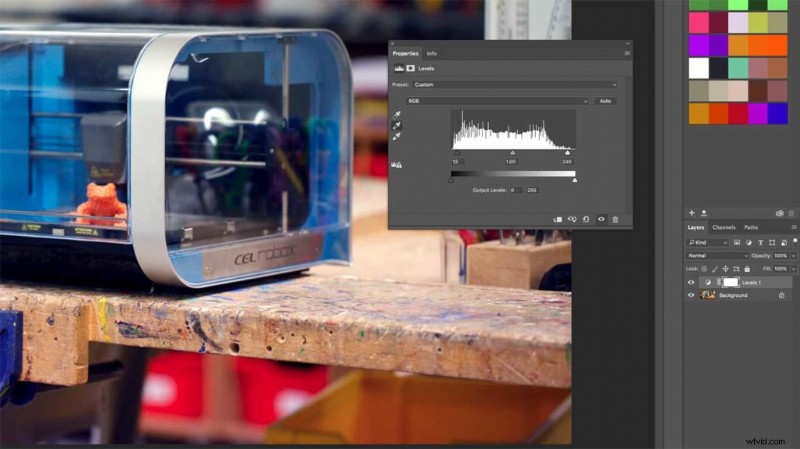The image size is (800, 449).
Task: Create new swatch with plus icon
Action: click(692, 213)
